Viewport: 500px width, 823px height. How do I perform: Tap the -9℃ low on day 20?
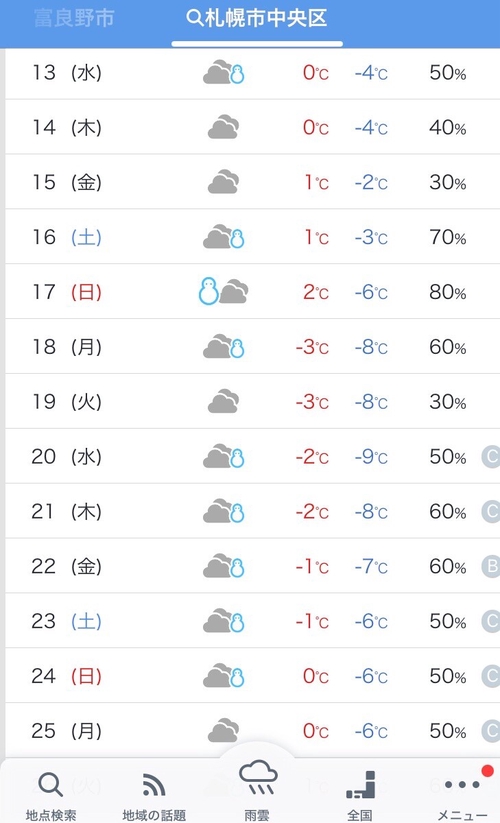click(371, 457)
